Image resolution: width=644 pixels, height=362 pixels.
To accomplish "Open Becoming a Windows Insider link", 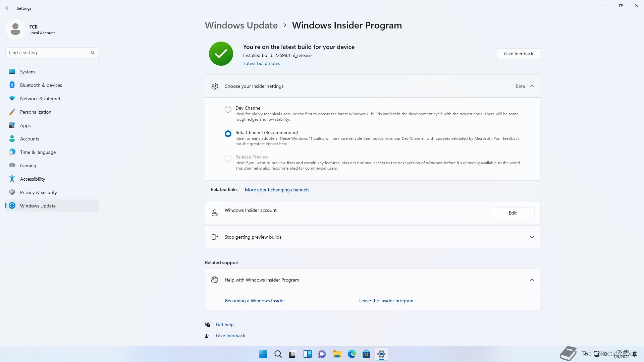I will (x=255, y=301).
